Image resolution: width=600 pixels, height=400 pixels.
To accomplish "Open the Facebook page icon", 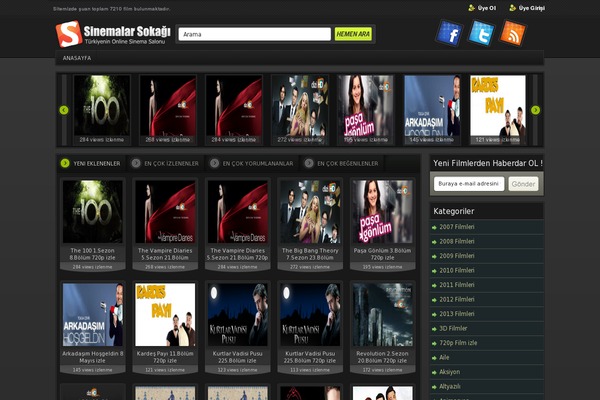I will point(449,33).
